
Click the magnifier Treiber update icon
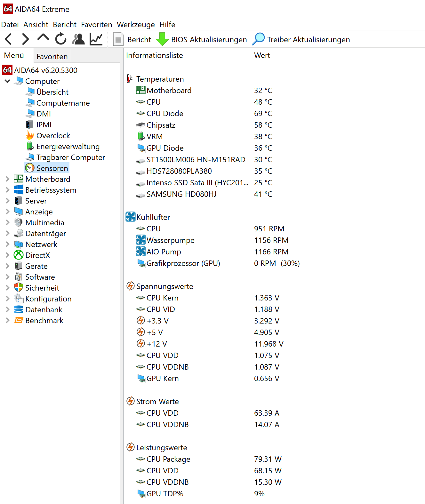(259, 39)
